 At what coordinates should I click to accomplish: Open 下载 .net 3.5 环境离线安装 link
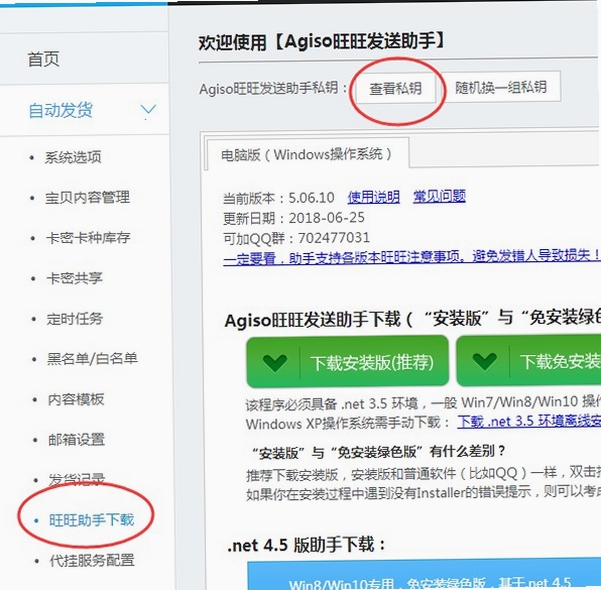(529, 421)
